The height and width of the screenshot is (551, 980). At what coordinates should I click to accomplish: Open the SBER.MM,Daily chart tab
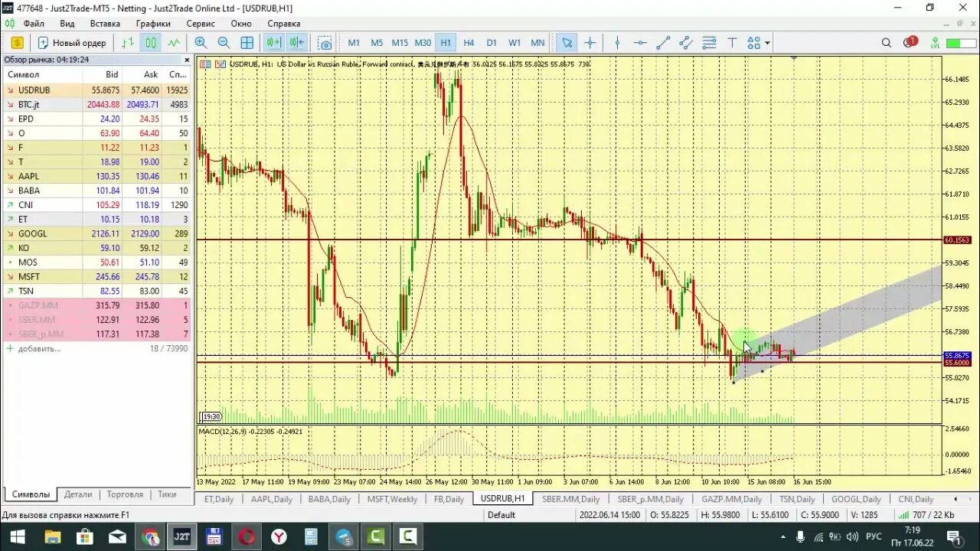(x=570, y=499)
